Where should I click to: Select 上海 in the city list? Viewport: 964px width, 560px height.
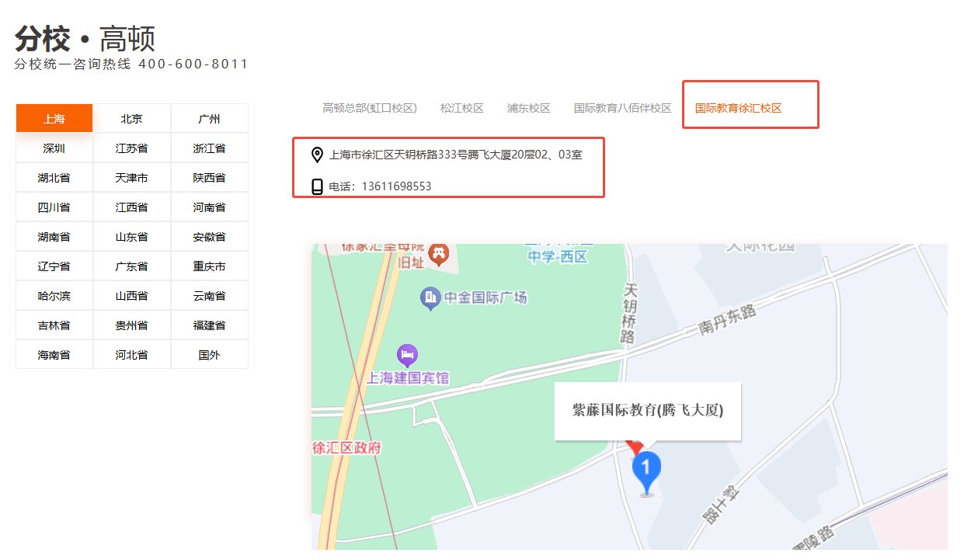tap(54, 119)
